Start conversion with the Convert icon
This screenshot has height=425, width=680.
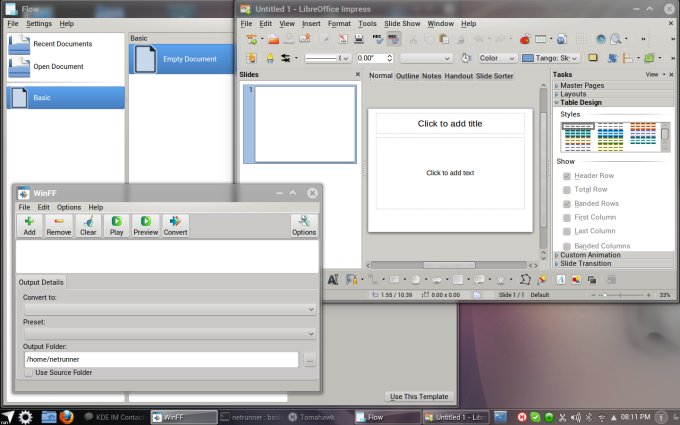pyautogui.click(x=176, y=225)
